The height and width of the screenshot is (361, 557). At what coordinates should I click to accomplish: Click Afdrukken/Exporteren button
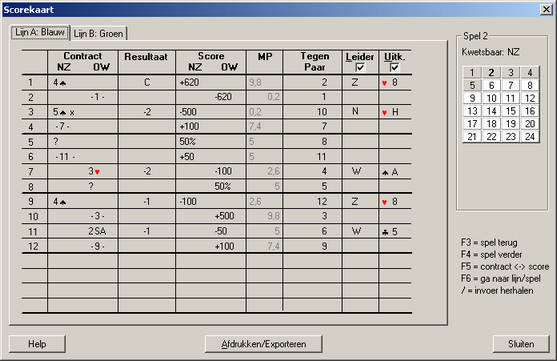pyautogui.click(x=264, y=344)
